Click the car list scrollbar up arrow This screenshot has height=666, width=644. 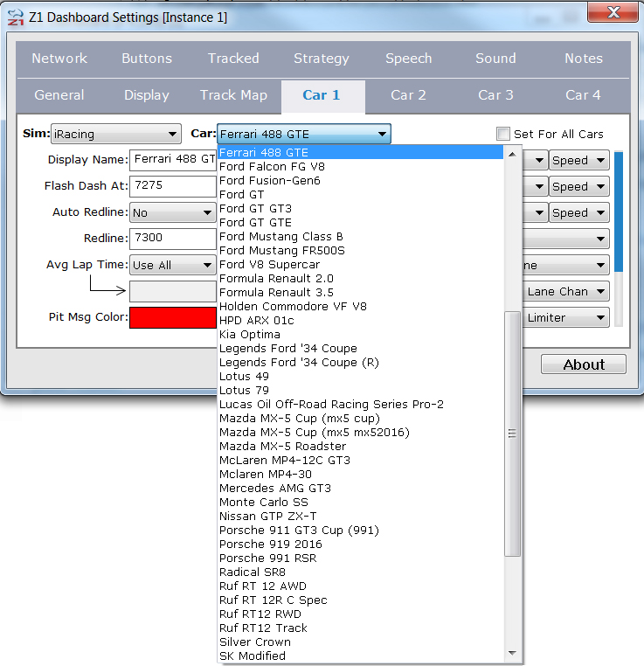512,154
